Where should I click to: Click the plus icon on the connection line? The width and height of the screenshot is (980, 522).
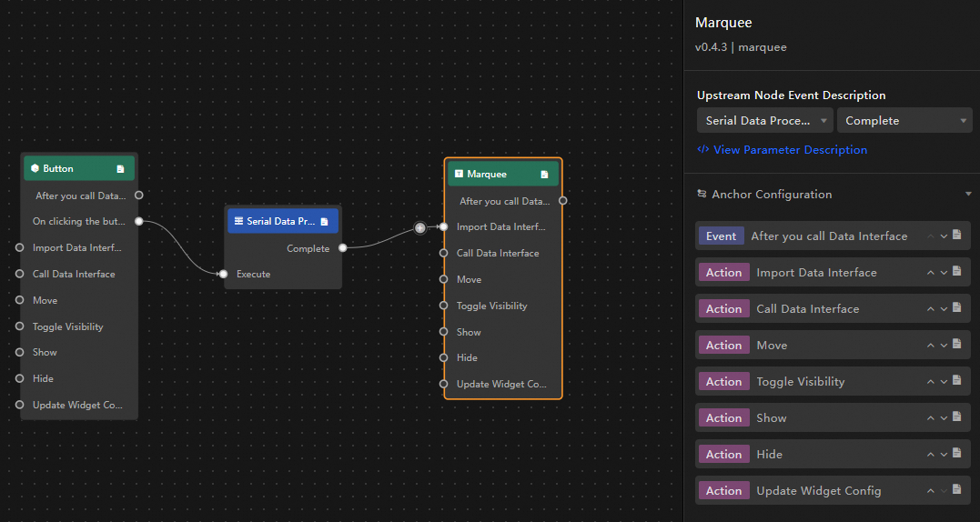420,228
